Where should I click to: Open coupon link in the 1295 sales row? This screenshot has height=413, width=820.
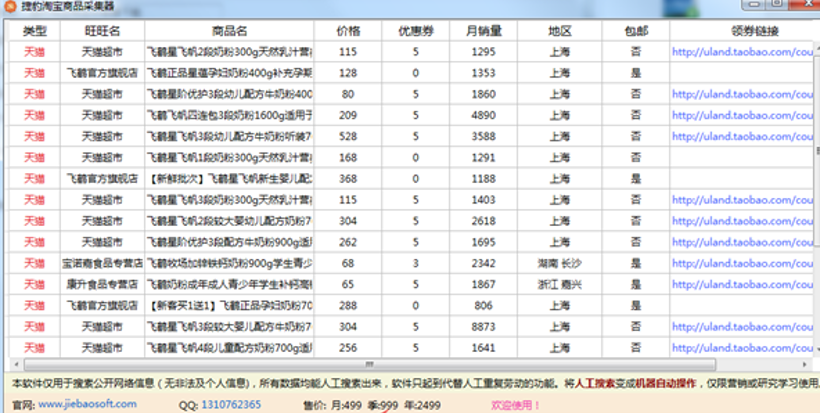pyautogui.click(x=743, y=52)
